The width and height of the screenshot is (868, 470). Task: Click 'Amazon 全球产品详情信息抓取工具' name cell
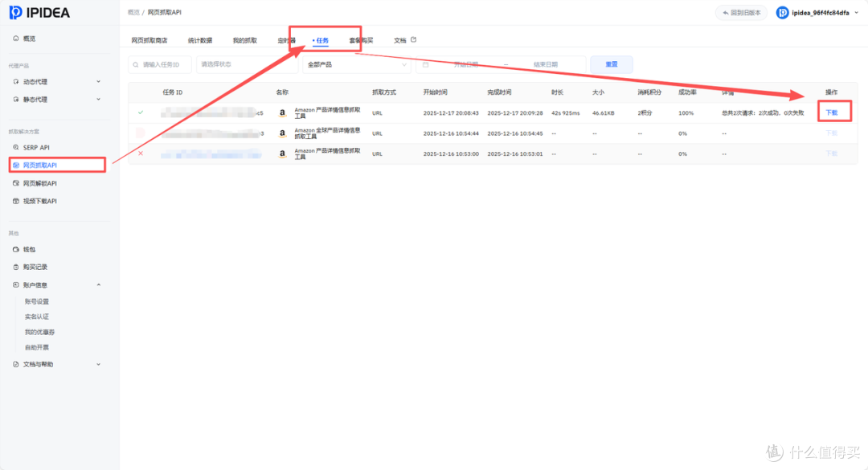[327, 133]
